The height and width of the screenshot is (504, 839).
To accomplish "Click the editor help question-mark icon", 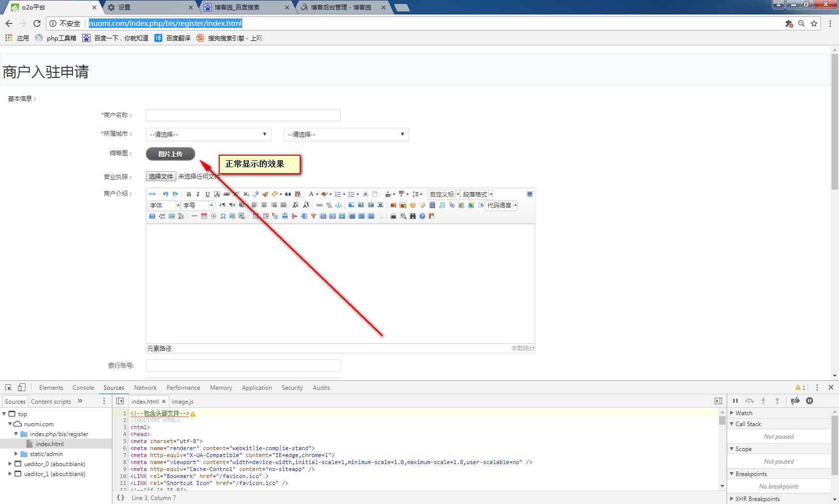I will (422, 216).
